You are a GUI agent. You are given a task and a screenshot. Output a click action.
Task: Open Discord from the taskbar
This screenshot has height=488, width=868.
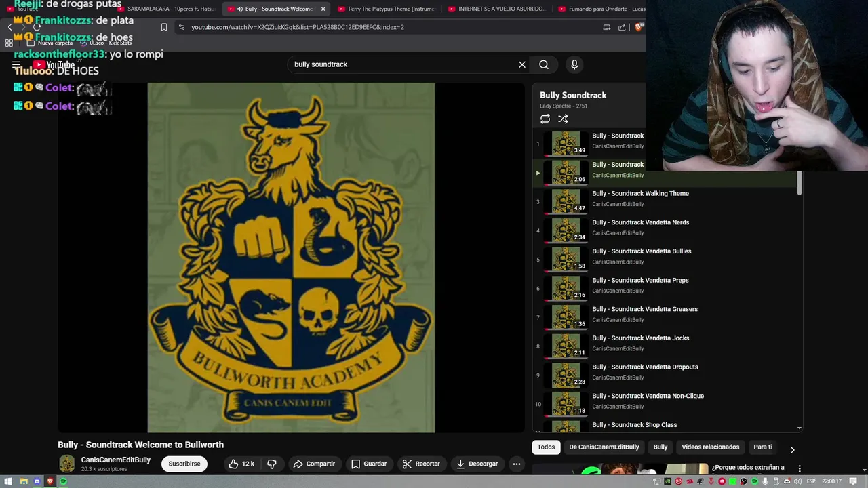pos(37,481)
